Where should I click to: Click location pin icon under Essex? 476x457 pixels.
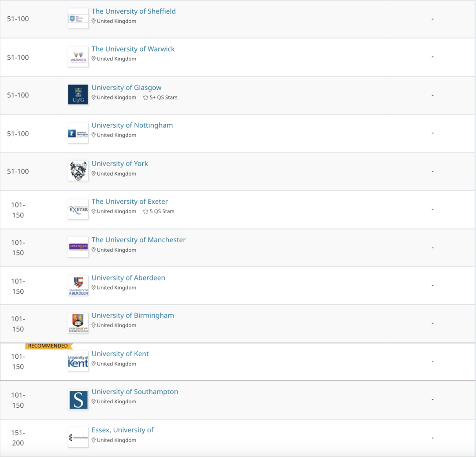93,440
